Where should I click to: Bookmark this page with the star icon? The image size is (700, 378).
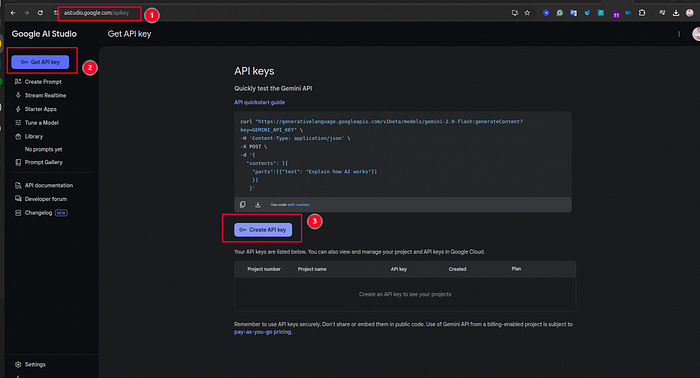pyautogui.click(x=527, y=13)
